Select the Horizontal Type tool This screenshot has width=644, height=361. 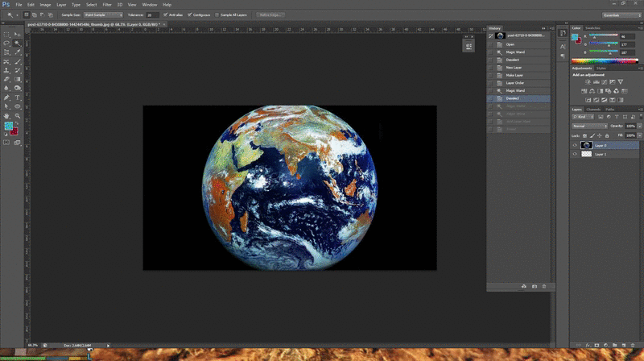click(17, 98)
